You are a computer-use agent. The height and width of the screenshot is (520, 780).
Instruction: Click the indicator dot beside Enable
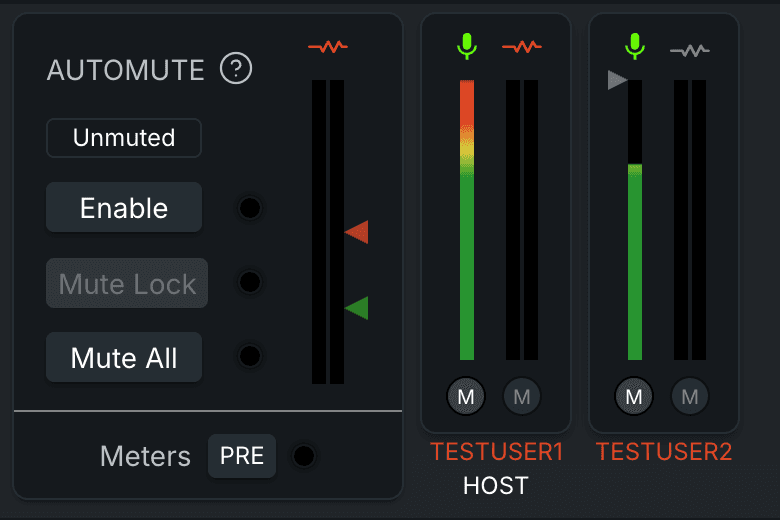pos(250,208)
